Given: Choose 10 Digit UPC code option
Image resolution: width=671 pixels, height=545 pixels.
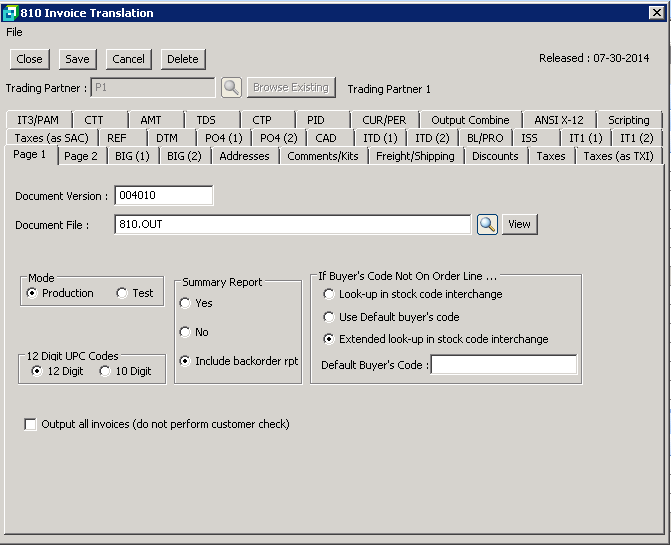Looking at the screenshot, I should tap(105, 371).
